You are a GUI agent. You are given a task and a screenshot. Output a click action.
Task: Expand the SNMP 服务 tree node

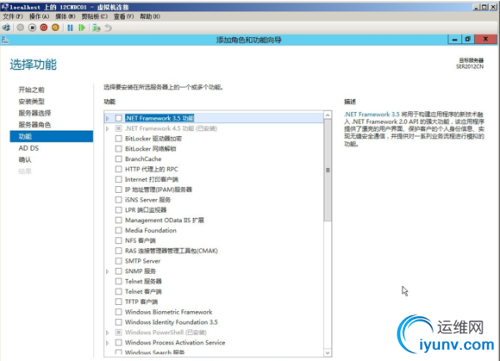click(107, 271)
